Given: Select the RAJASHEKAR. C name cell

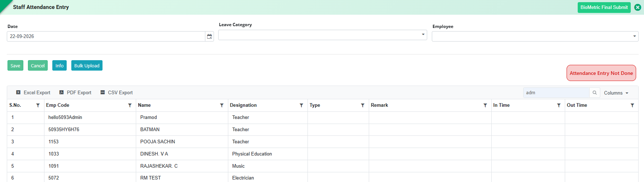Looking at the screenshot, I should click(x=182, y=166).
